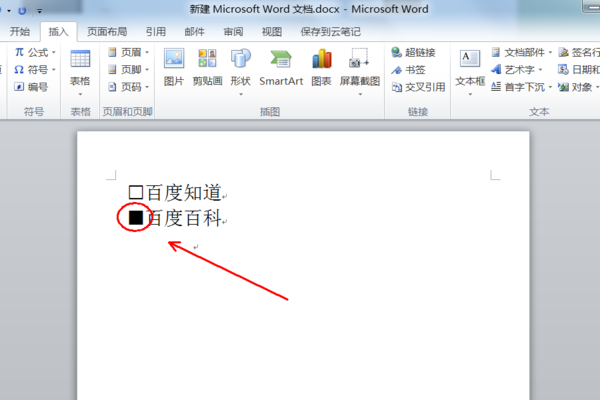Insert a Bookmark
This screenshot has width=600, height=400.
coord(408,70)
